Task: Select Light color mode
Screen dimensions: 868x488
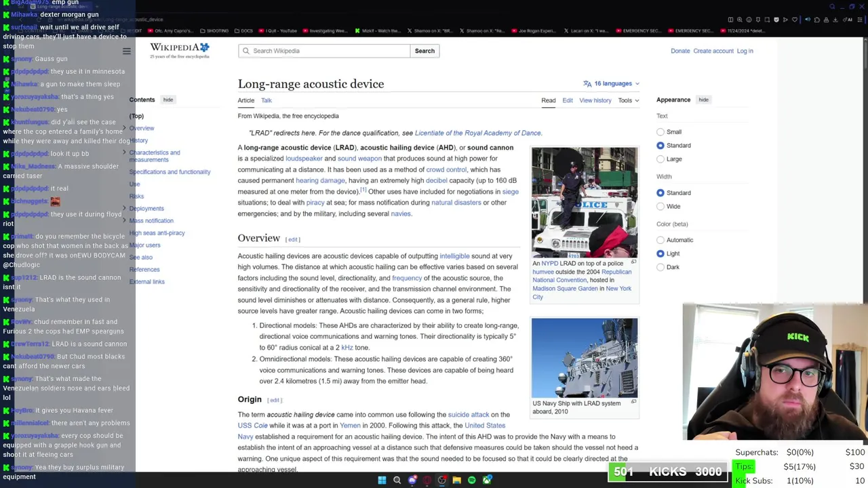Action: [x=660, y=253]
